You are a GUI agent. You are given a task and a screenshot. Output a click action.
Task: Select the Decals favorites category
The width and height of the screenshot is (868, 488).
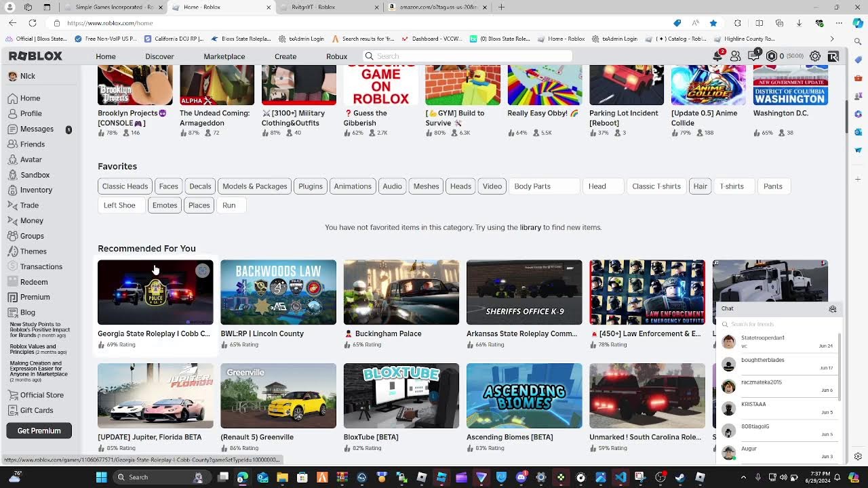coord(200,186)
